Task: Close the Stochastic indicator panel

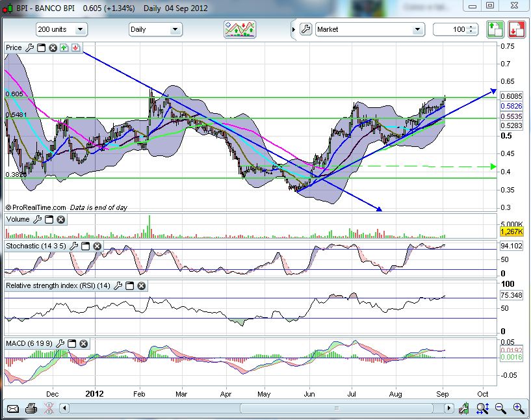Action: (x=97, y=246)
